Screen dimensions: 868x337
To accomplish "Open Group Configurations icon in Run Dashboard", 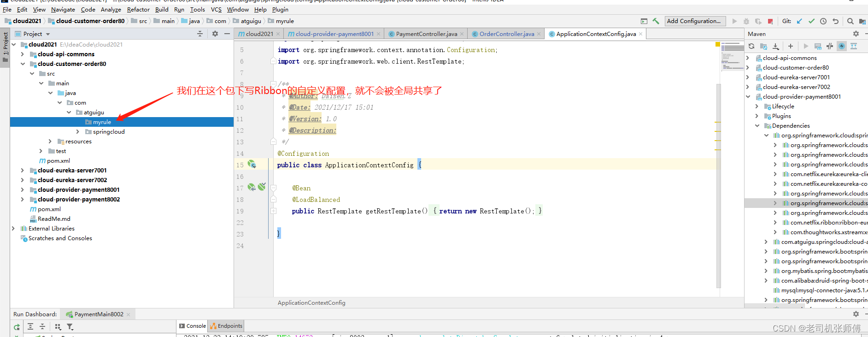I will point(58,326).
